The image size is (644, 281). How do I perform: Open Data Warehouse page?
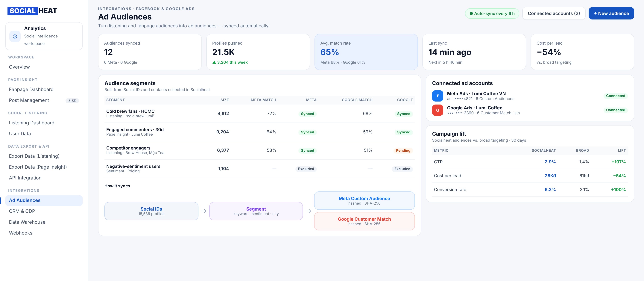[44, 222]
